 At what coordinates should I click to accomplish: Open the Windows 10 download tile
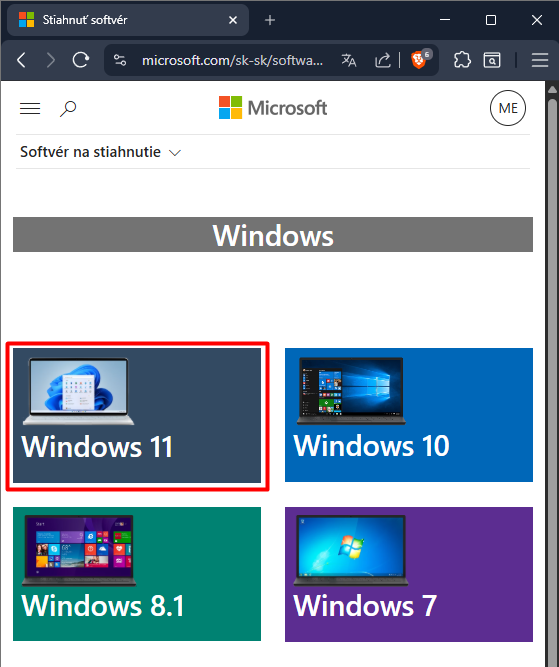tap(409, 415)
